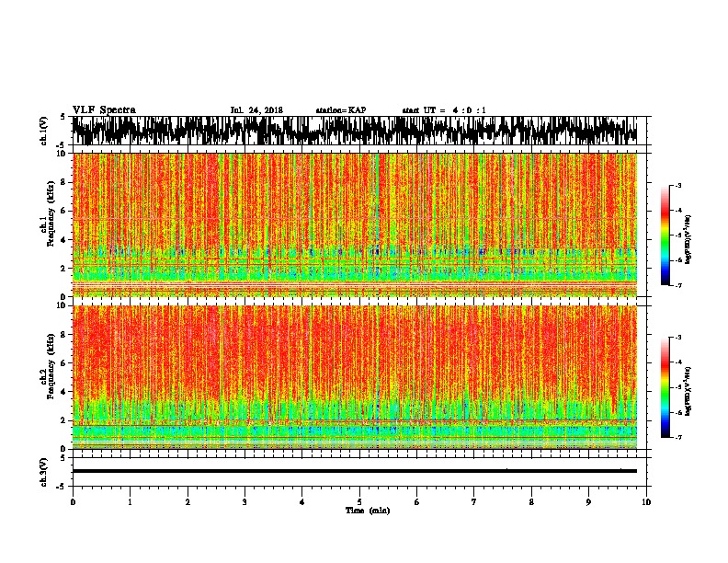Click the ch.1 frequency tick "6"

point(64,212)
